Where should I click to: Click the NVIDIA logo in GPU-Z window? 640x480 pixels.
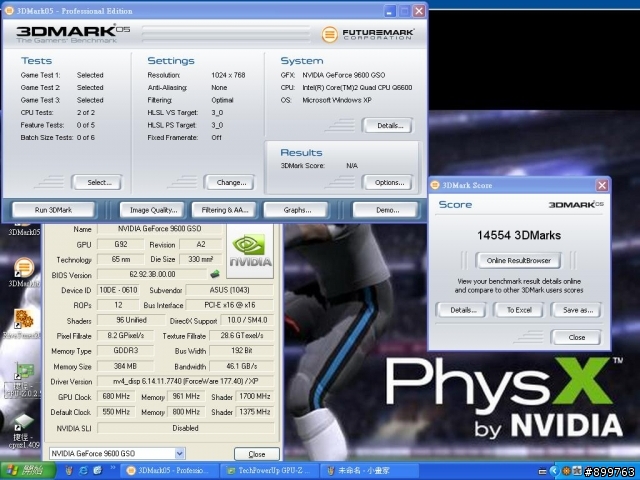250,251
